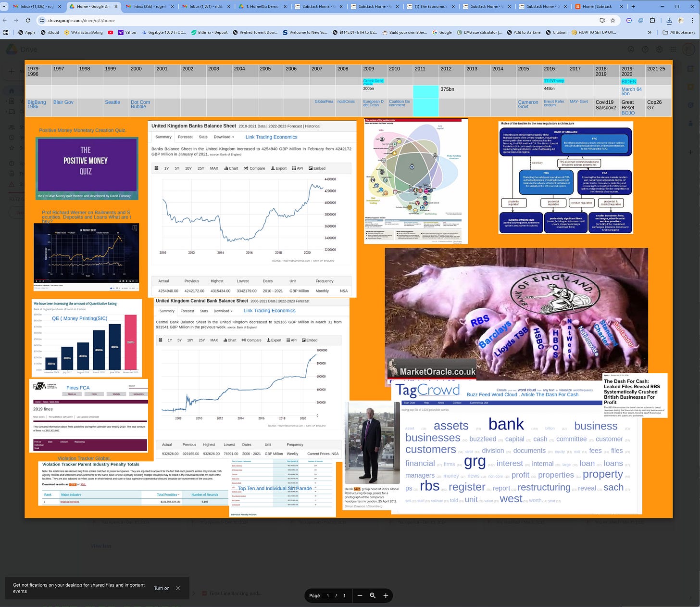Open the Seattle timeline link
Image resolution: width=700 pixels, height=607 pixels.
pos(112,102)
